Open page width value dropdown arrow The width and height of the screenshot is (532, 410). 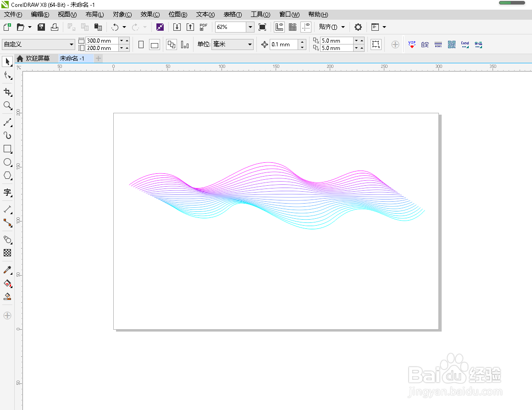coord(122,40)
